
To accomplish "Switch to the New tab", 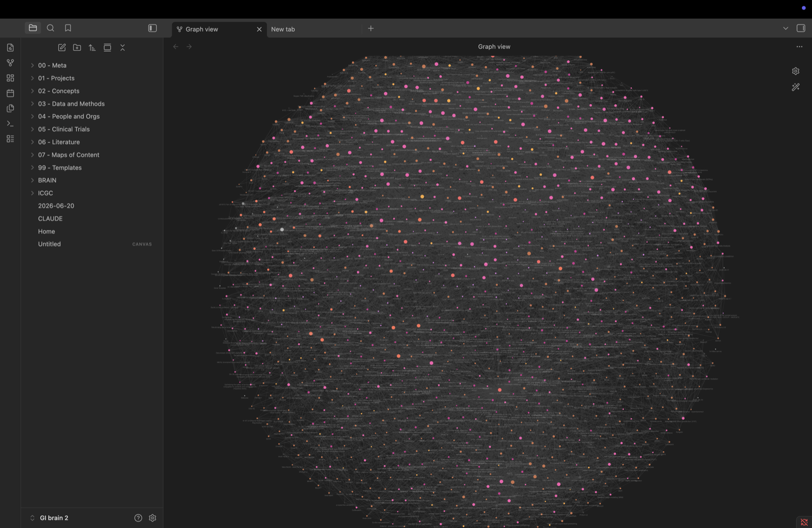I will click(283, 29).
